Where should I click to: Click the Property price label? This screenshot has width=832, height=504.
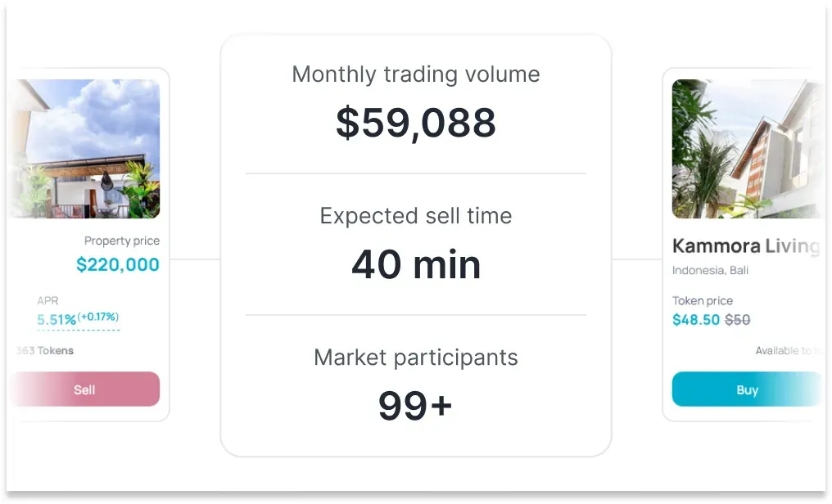[122, 241]
